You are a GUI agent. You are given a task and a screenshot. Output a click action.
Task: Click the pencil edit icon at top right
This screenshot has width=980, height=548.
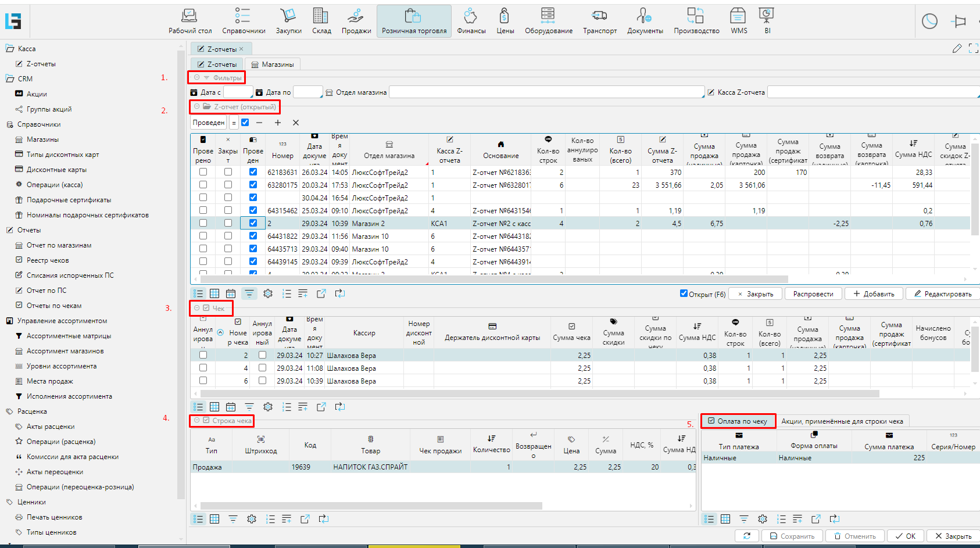(957, 49)
